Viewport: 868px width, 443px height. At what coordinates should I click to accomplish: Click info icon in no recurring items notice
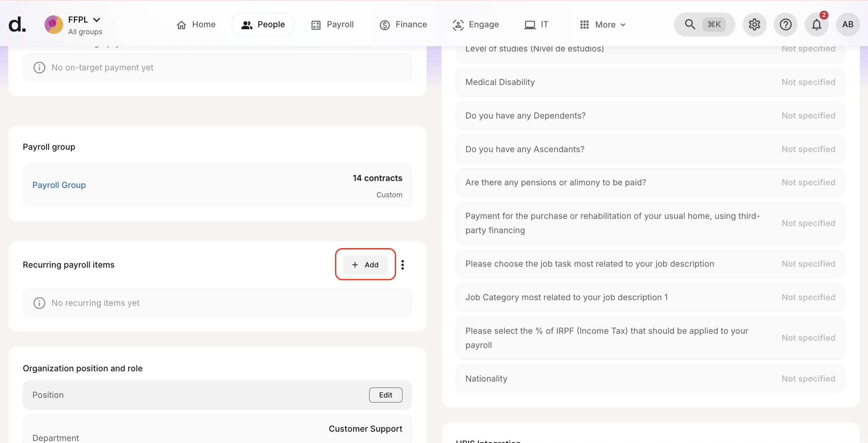[x=39, y=303]
